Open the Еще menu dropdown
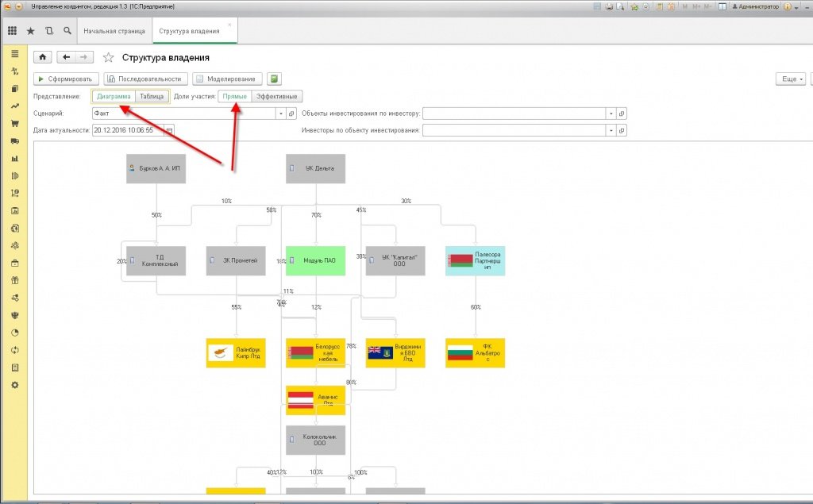The width and height of the screenshot is (813, 504). pyautogui.click(x=791, y=79)
